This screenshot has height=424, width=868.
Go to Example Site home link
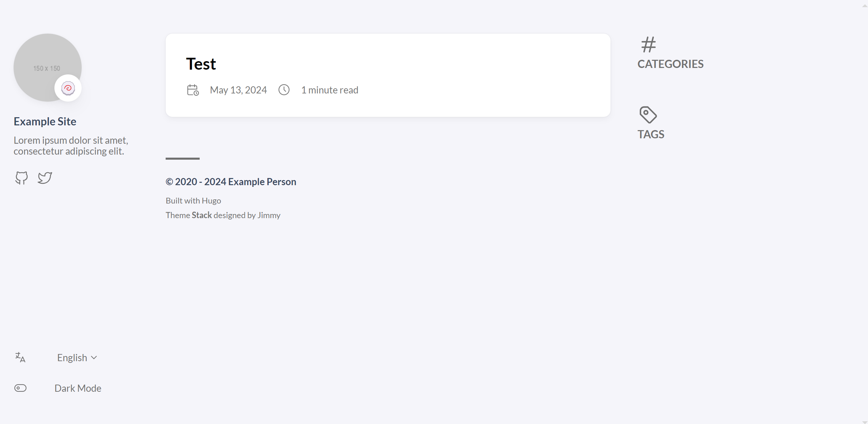[45, 122]
